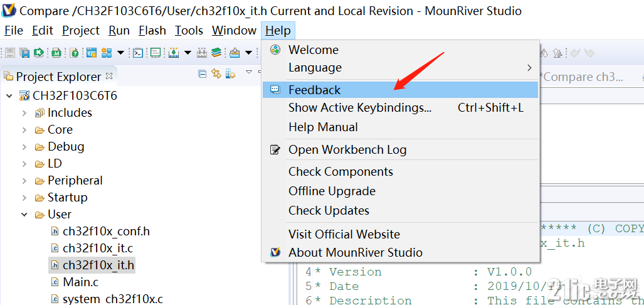Open the terminal console toolbar icon

click(138, 53)
